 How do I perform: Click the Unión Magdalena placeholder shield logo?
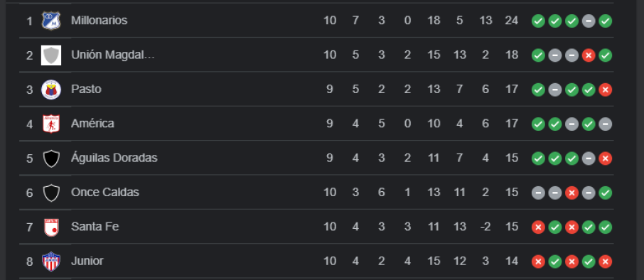click(x=51, y=55)
